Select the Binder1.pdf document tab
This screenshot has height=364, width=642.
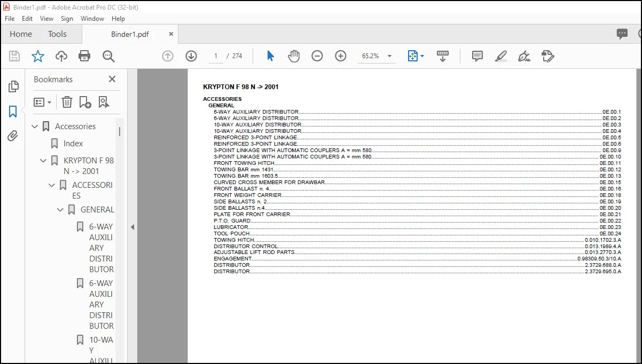click(130, 34)
